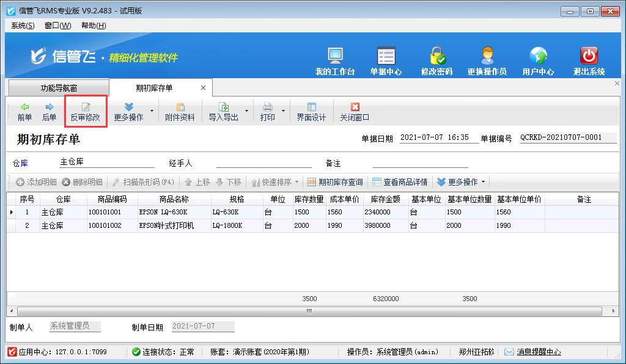Image resolution: width=626 pixels, height=364 pixels.
Task: Go to previous document with 前单
Action: [x=24, y=111]
